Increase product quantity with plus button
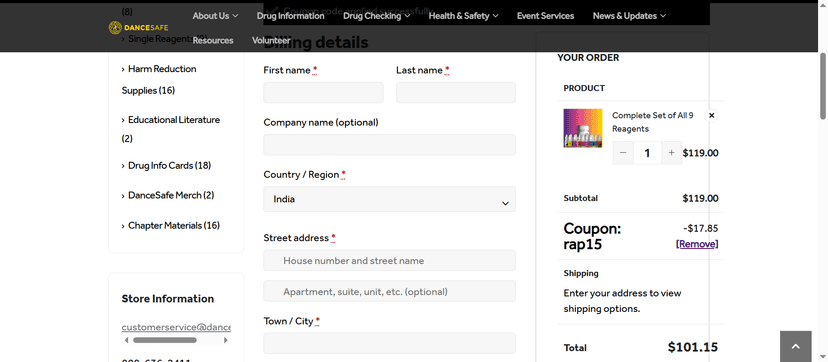Viewport: 828px width, 362px height. (671, 153)
